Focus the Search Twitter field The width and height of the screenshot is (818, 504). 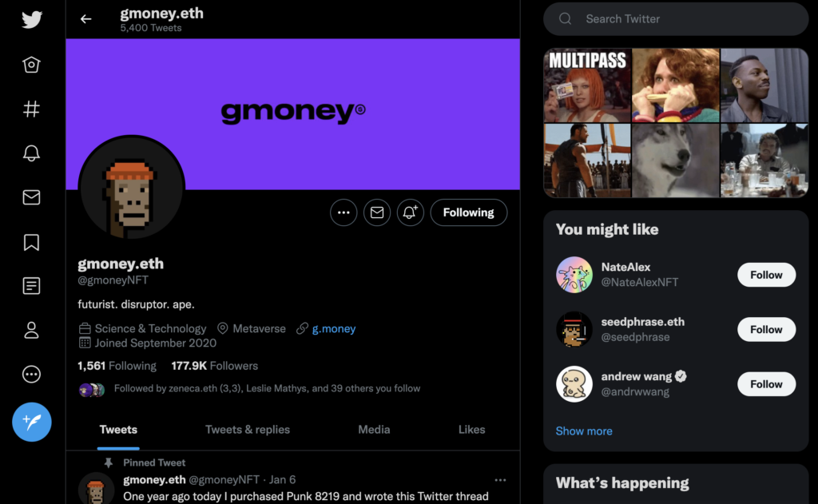click(676, 19)
